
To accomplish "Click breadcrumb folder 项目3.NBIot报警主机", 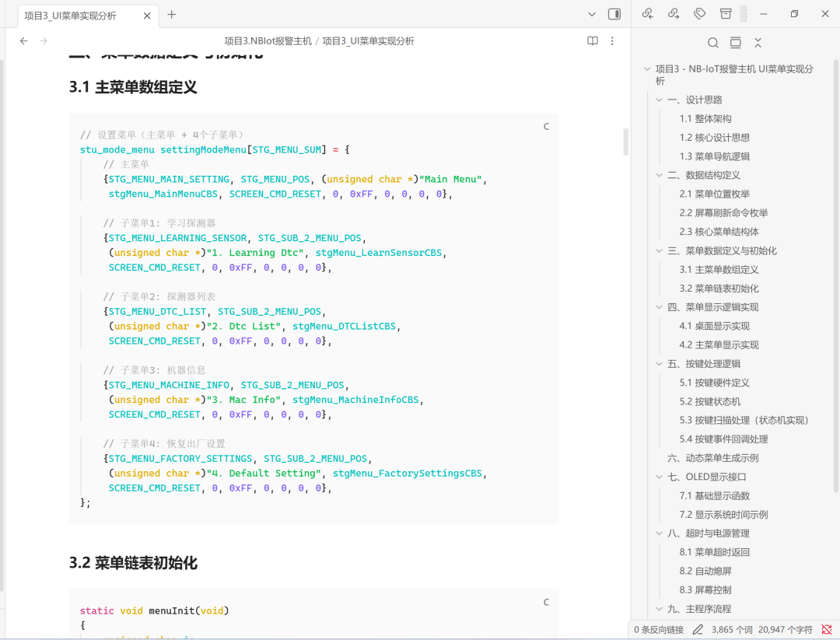I will pos(268,41).
